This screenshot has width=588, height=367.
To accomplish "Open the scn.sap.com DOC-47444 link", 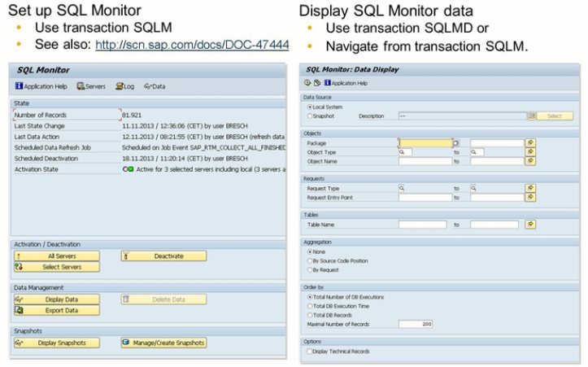I will pyautogui.click(x=191, y=43).
